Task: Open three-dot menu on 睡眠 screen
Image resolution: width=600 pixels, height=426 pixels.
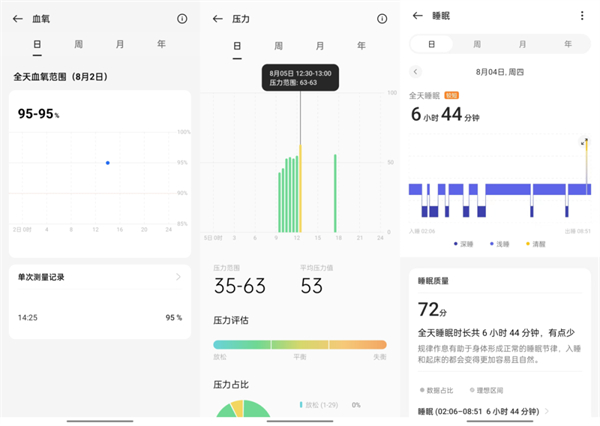Action: (582, 15)
